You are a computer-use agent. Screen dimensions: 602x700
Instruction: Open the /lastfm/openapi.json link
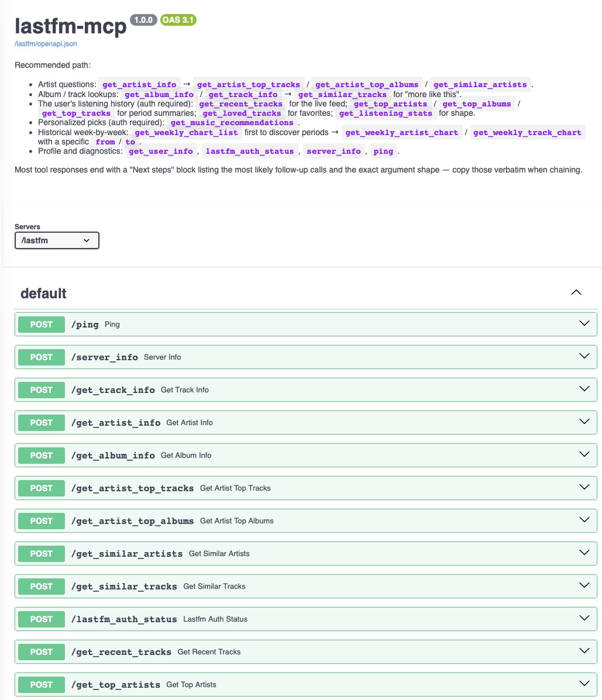[x=46, y=44]
